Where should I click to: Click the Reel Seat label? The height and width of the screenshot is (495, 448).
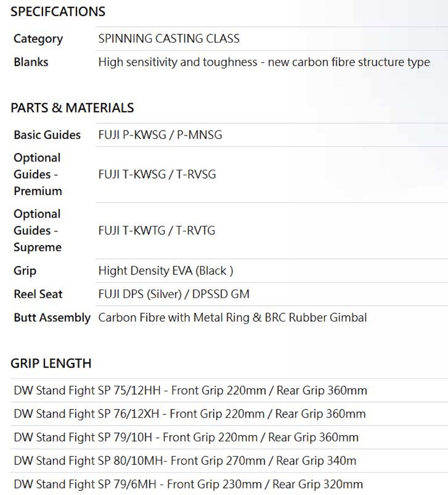click(x=38, y=294)
